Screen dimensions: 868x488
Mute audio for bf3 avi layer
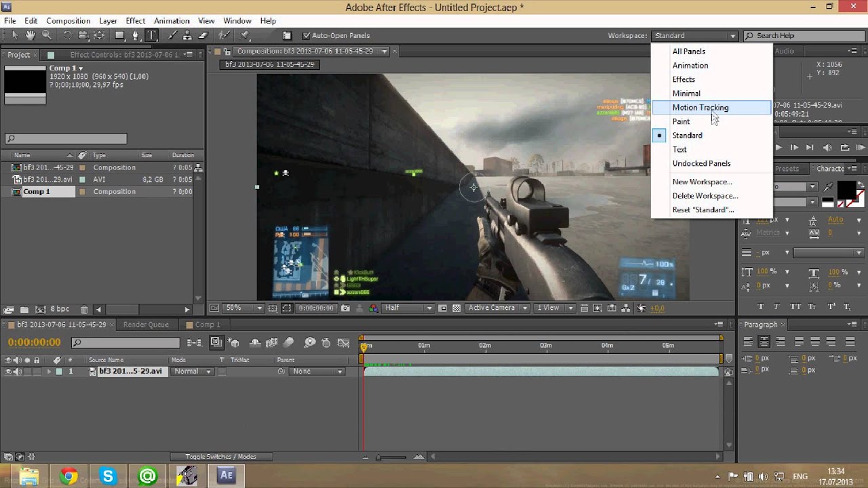(x=17, y=371)
